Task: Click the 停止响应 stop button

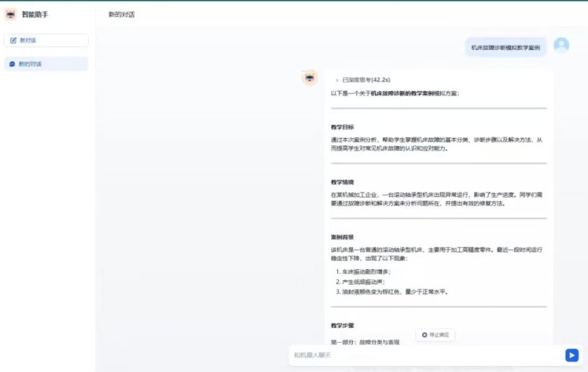Action: pos(435,335)
